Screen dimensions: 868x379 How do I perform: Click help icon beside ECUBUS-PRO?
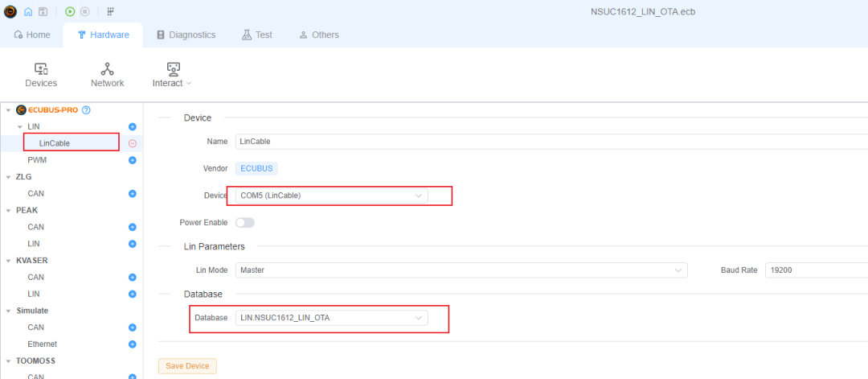(x=86, y=110)
